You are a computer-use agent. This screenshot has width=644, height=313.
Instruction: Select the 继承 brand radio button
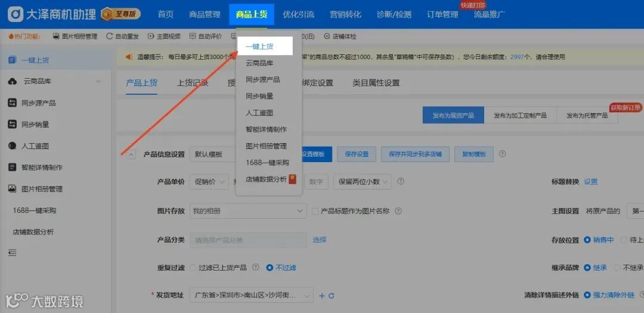(587, 268)
